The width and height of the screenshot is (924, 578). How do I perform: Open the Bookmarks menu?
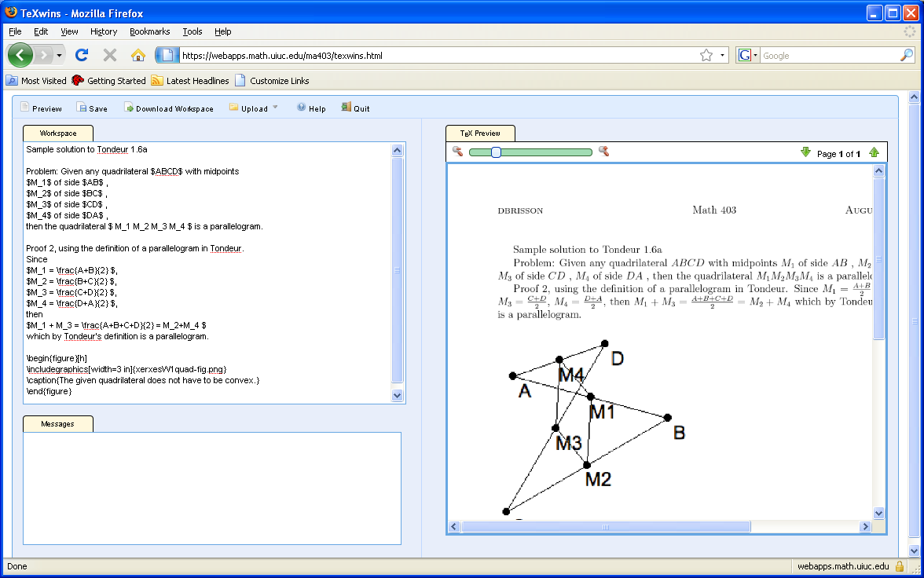[x=149, y=31]
